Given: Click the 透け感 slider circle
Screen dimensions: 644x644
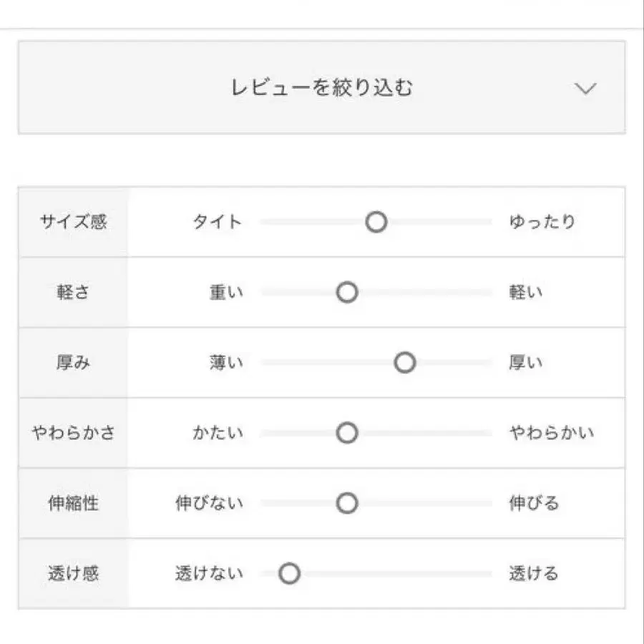Looking at the screenshot, I should pyautogui.click(x=288, y=573).
